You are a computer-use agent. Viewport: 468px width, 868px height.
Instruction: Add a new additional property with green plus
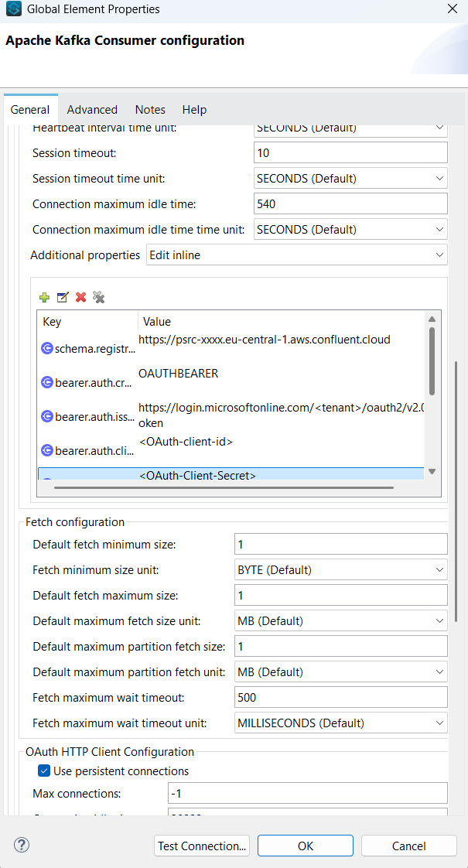click(x=44, y=297)
